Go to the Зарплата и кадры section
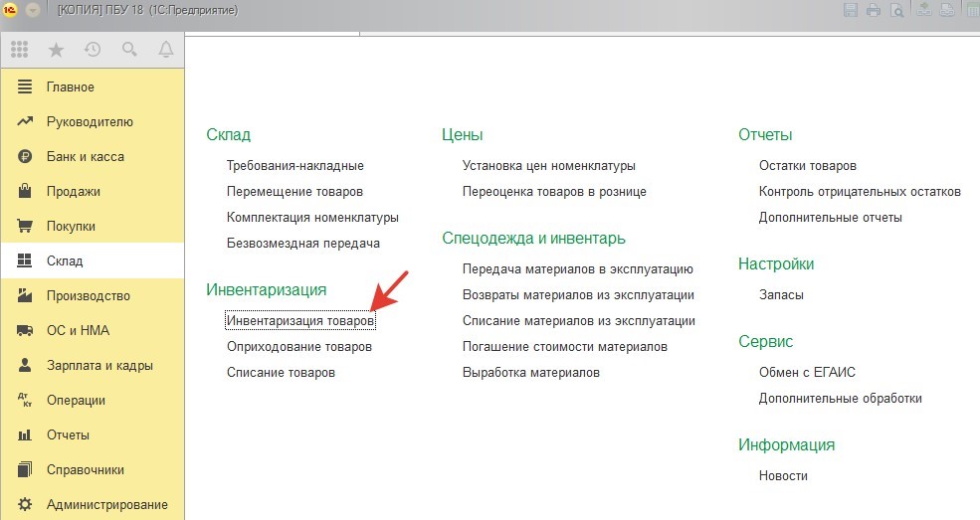The width and height of the screenshot is (980, 520). pyautogui.click(x=99, y=366)
